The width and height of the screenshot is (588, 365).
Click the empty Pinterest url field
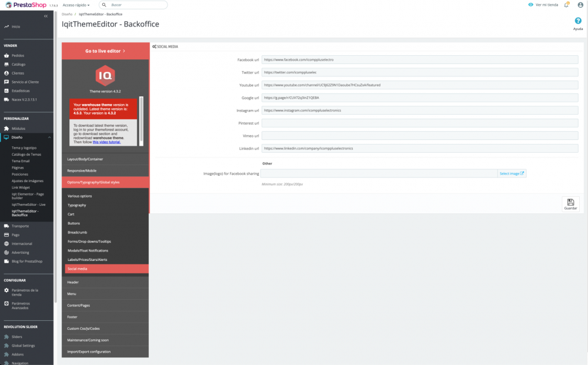(x=420, y=123)
